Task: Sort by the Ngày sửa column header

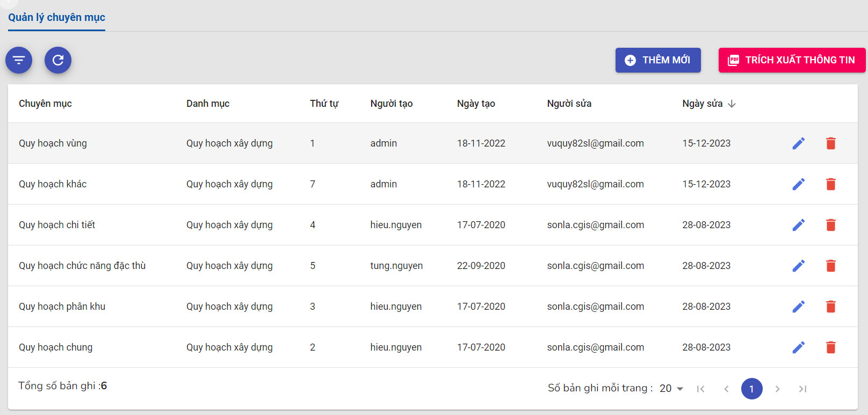Action: [702, 104]
